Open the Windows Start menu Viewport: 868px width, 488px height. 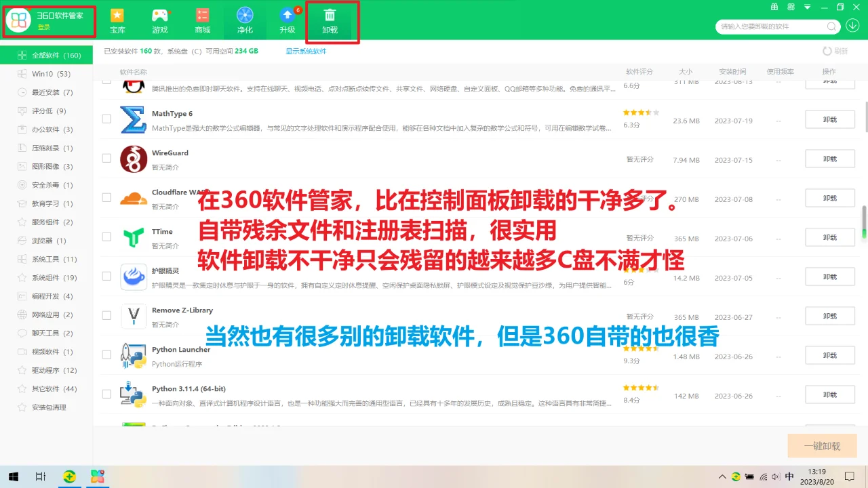tap(13, 477)
